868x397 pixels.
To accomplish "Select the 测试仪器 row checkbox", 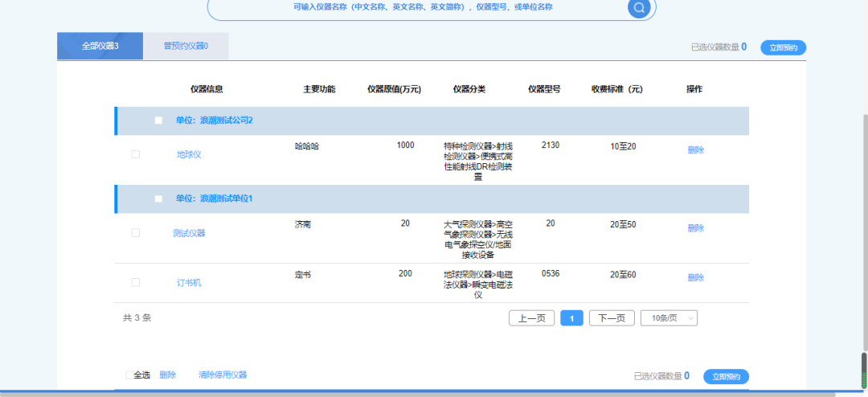I will click(135, 233).
